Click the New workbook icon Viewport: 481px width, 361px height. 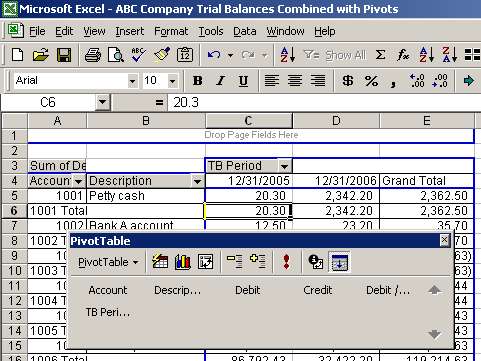[x=17, y=54]
